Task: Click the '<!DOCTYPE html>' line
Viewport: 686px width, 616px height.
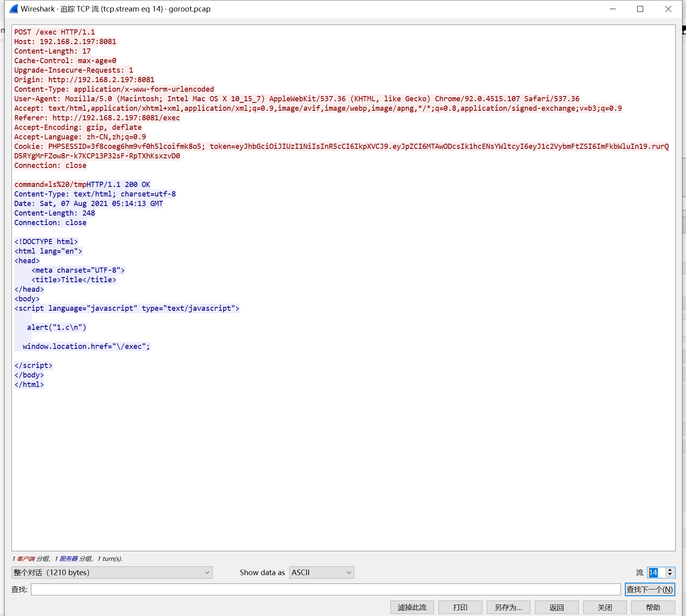Action: (x=46, y=242)
